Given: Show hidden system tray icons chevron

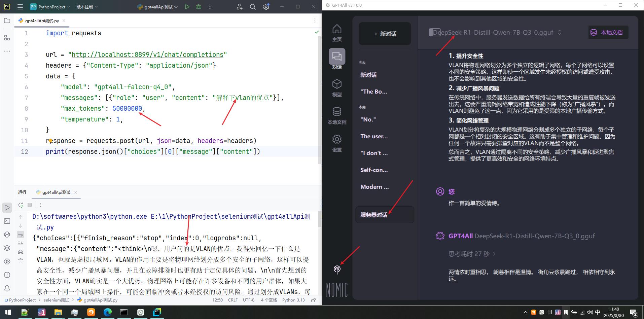Looking at the screenshot, I should click(x=525, y=312).
